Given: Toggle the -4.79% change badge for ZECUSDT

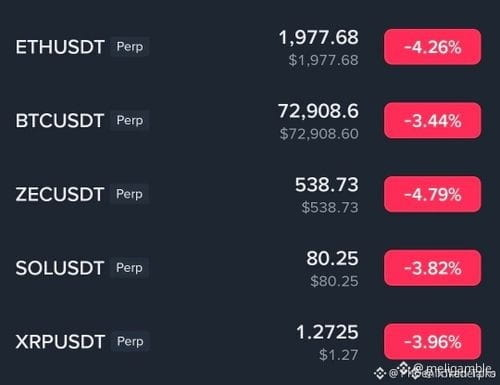Looking at the screenshot, I should [x=432, y=194].
